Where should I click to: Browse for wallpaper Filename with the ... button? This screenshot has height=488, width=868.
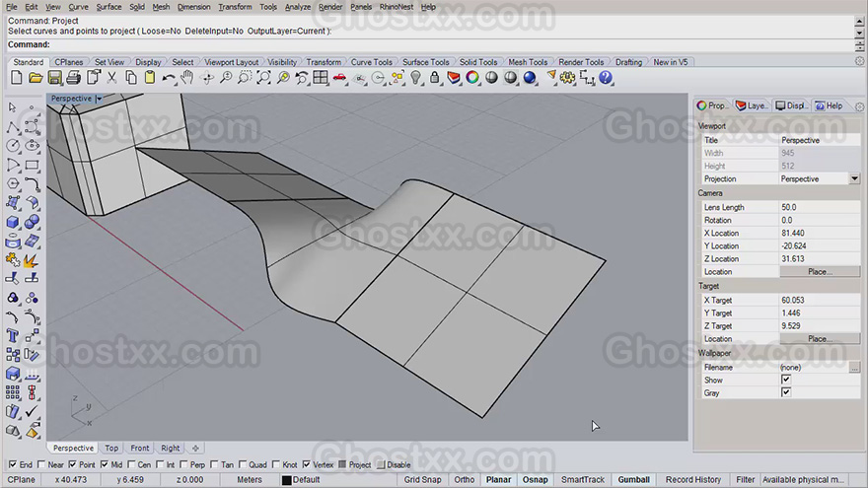[x=855, y=368]
